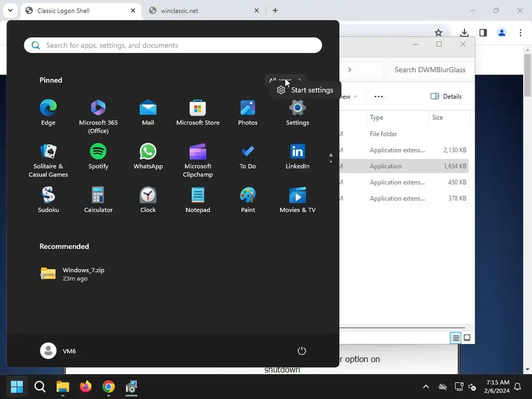Screen dimensions: 532x399
Task: Toggle the Details pane in Explorer
Action: pyautogui.click(x=446, y=96)
